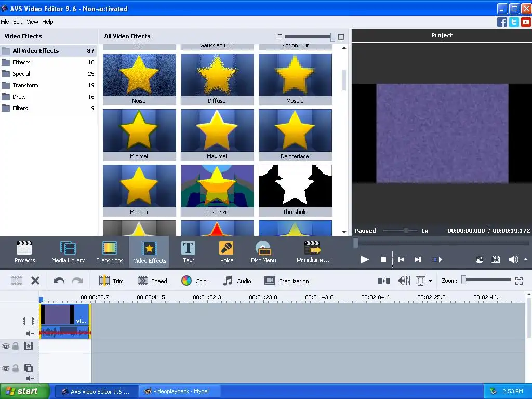Viewport: 532px width, 399px height.
Task: Select the Draw category folder
Action: coord(48,97)
